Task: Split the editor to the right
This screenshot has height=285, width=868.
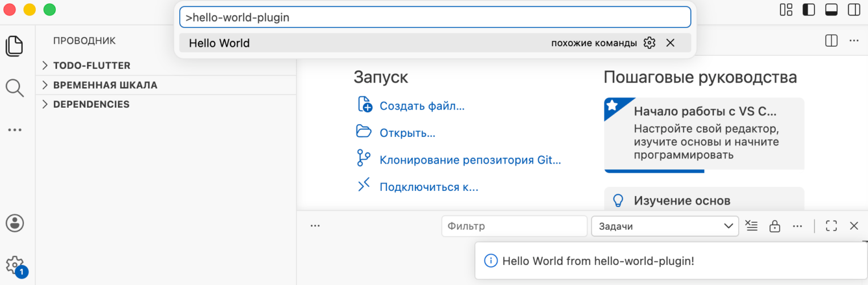Action: (x=832, y=40)
